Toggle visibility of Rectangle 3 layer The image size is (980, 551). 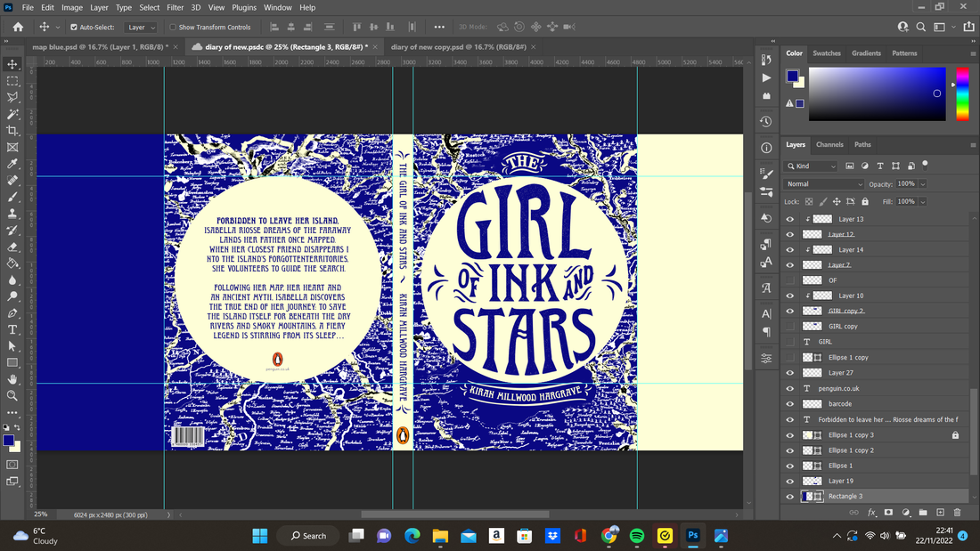tap(790, 497)
